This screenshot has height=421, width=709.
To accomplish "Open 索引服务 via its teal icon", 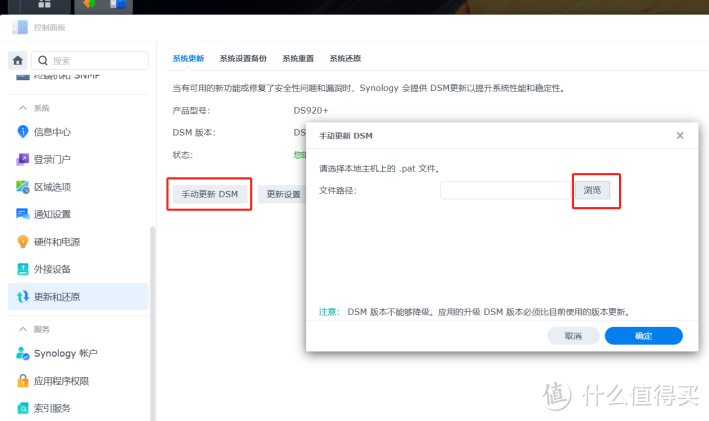I will point(23,408).
